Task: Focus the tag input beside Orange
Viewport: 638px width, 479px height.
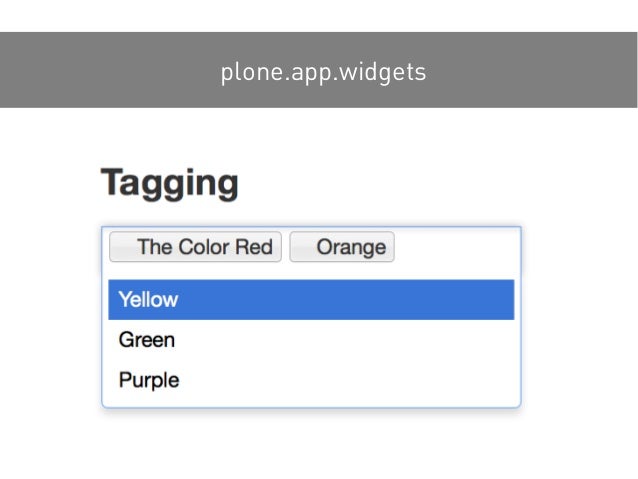Action: (x=455, y=247)
